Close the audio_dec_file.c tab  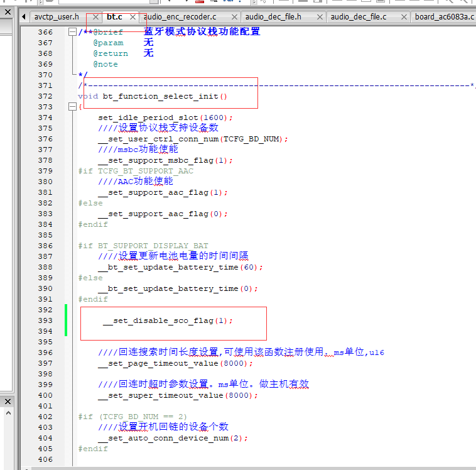[x=404, y=17]
